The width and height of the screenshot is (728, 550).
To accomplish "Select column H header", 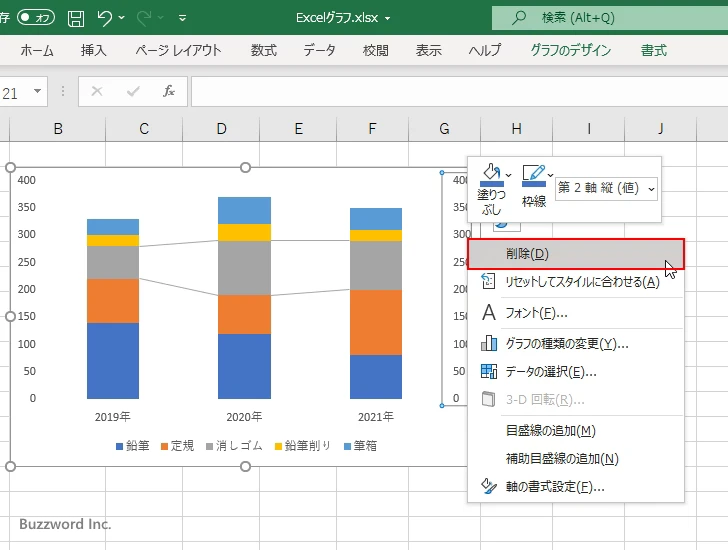I will 516,129.
